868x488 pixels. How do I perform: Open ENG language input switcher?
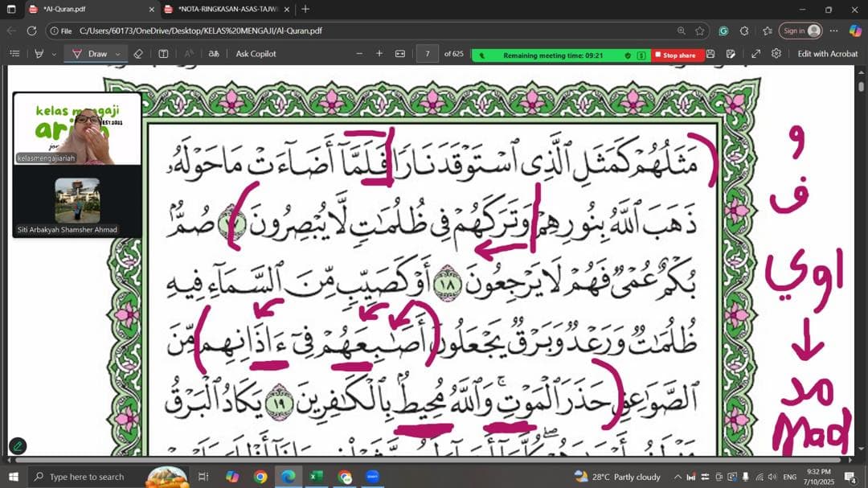click(790, 477)
